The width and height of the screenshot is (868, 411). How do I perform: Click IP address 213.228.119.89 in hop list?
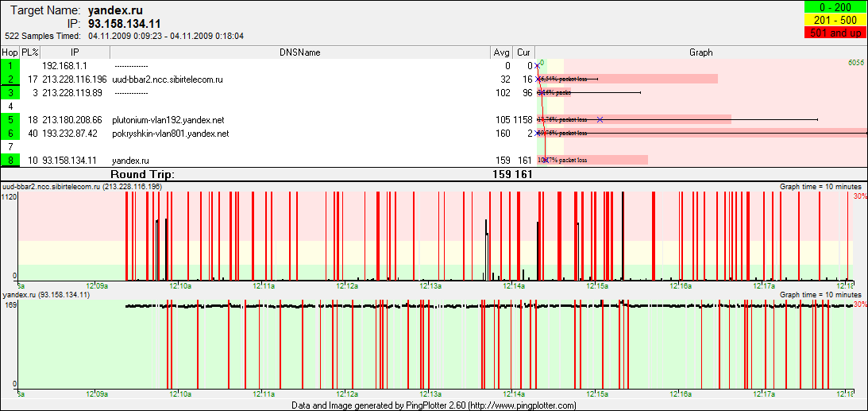pyautogui.click(x=72, y=93)
